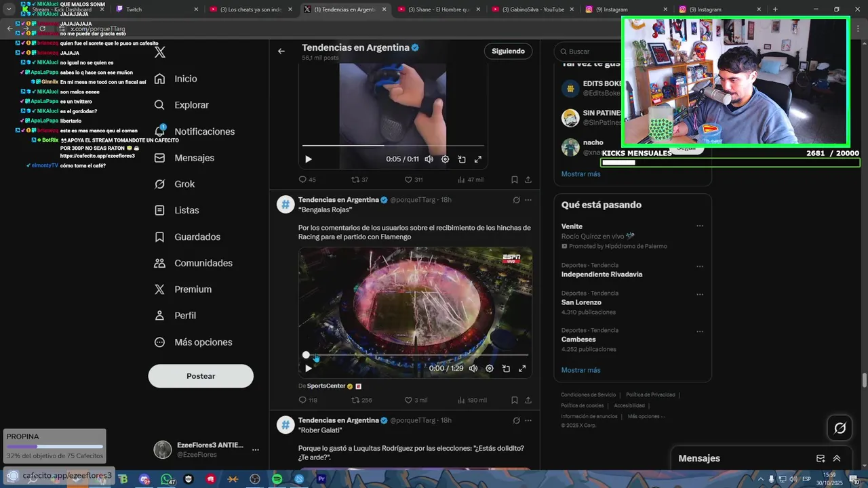
Task: Open WhatsApp from the taskbar
Action: 166,479
